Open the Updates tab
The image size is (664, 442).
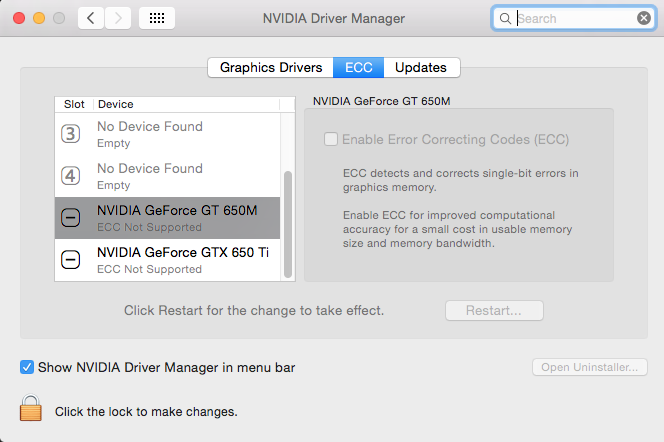(421, 67)
